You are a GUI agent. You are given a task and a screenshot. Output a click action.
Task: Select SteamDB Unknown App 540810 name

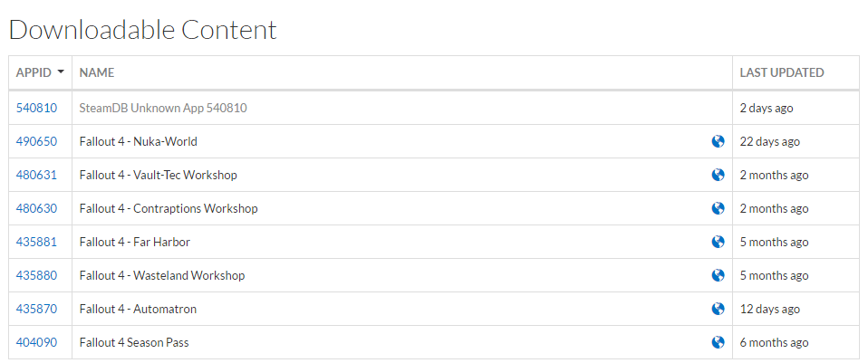163,108
